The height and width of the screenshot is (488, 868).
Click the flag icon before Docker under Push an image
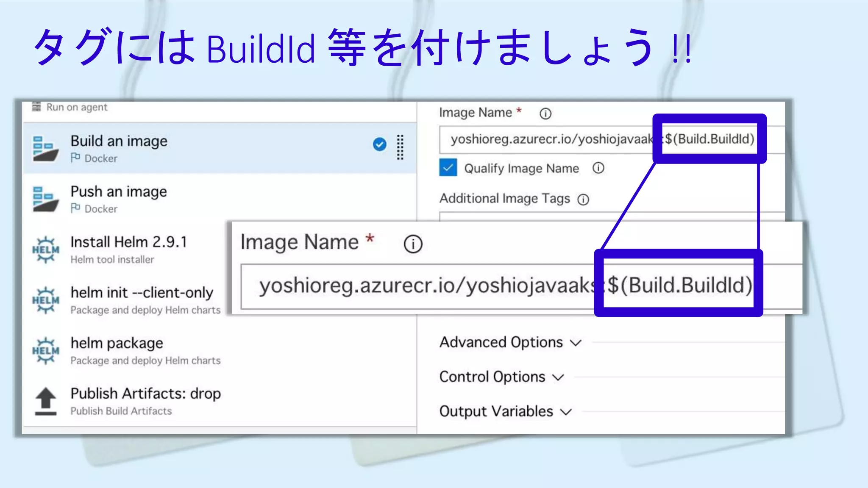coord(75,208)
